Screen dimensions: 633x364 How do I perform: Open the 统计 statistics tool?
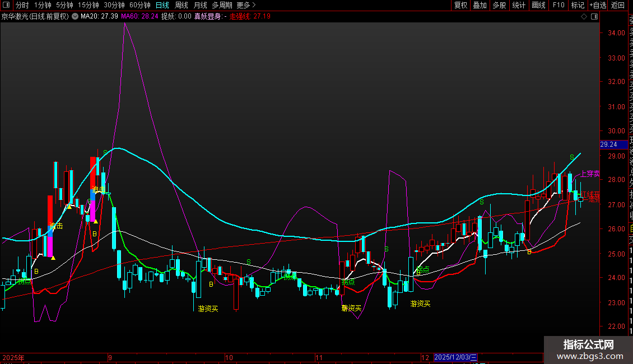pos(519,5)
